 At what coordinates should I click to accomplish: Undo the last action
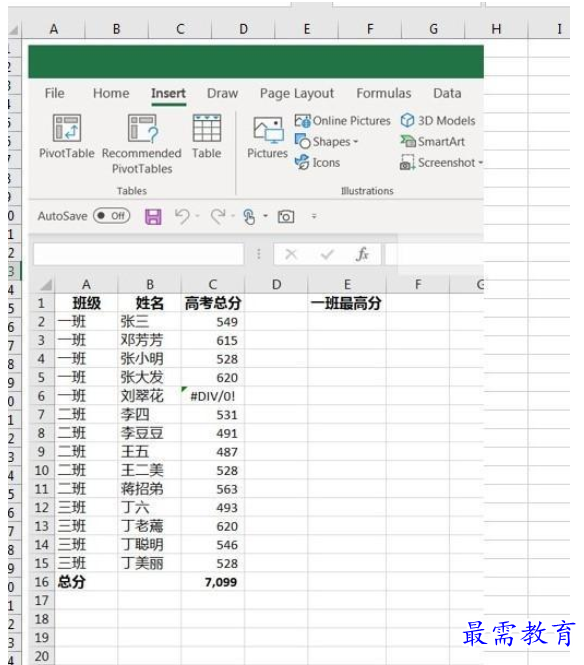182,216
